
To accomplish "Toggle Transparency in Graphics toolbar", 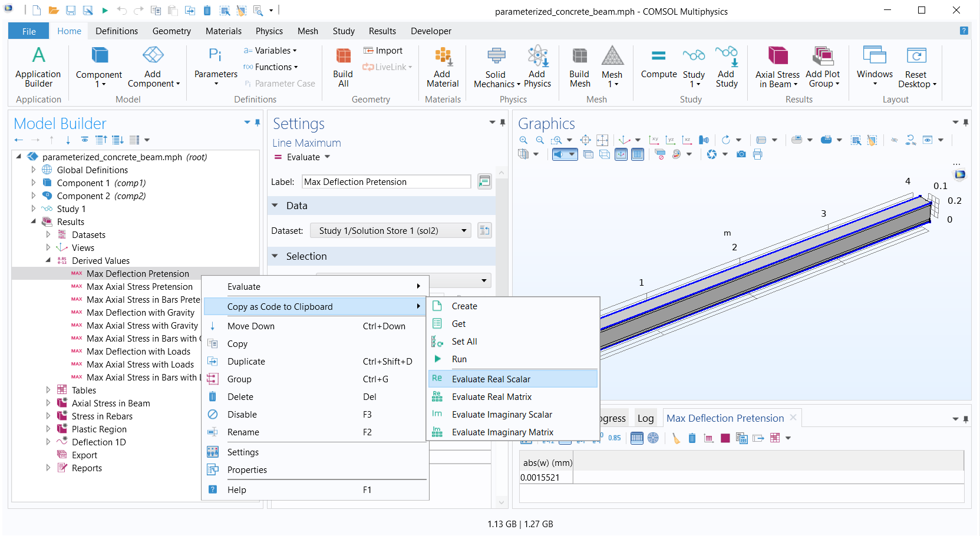I will 588,154.
